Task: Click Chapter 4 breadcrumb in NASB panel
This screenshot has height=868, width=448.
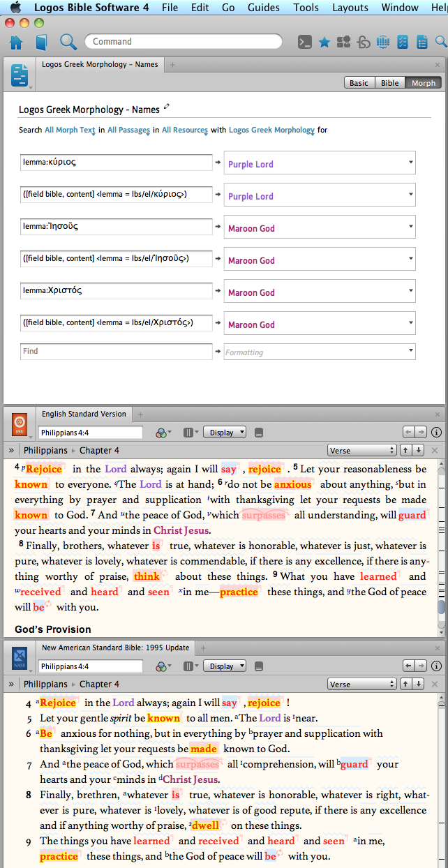Action: pyautogui.click(x=99, y=684)
